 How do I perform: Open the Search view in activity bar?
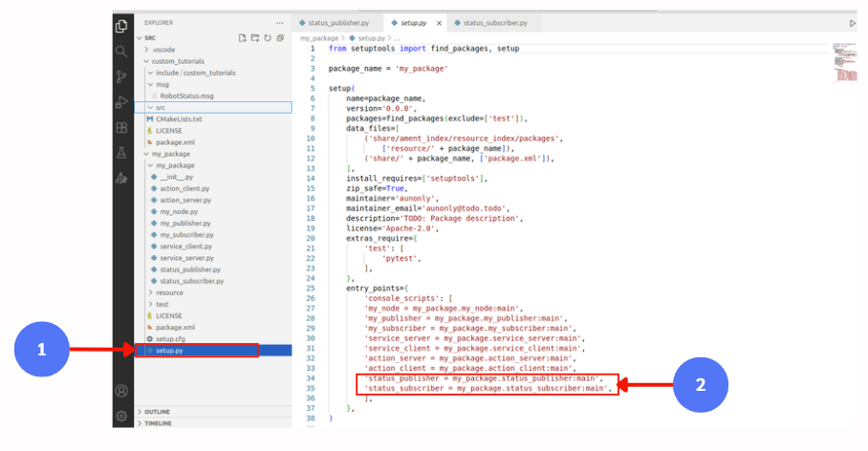click(x=121, y=52)
